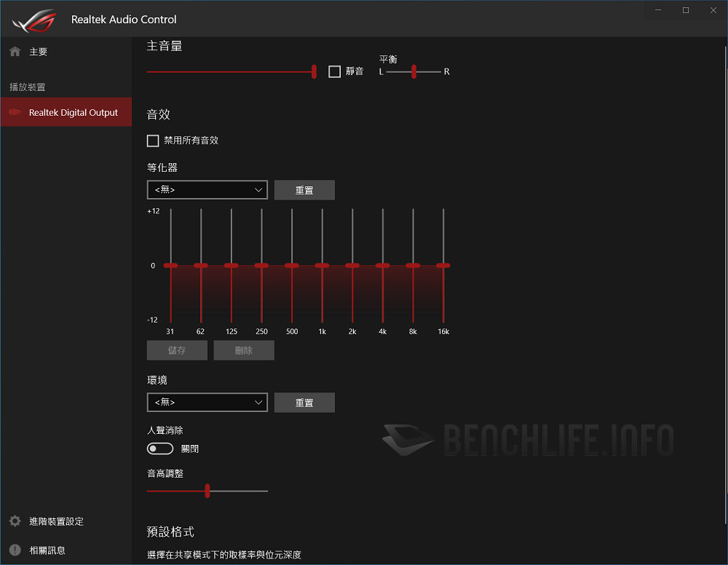This screenshot has height=565, width=728.
Task: Click the 62 Hz equalizer band handle
Action: 201,266
